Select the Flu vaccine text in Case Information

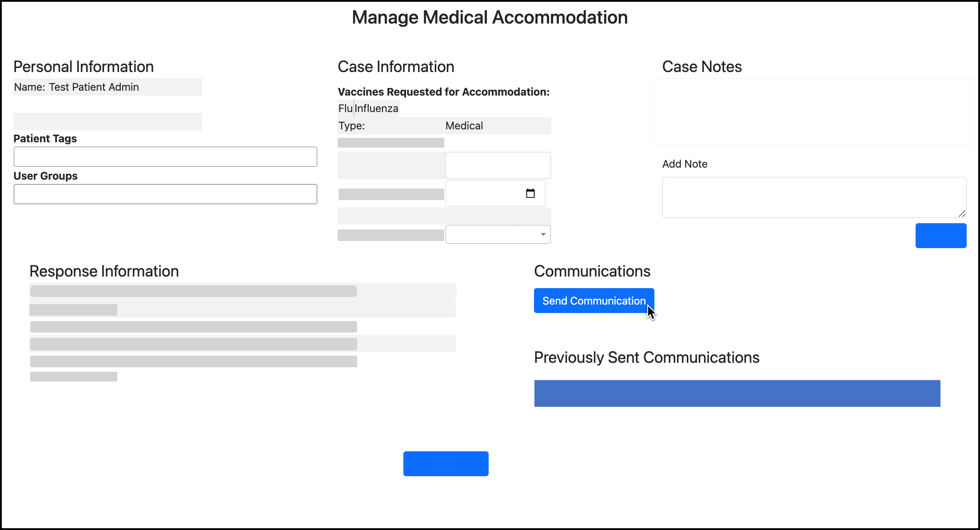pyautogui.click(x=345, y=108)
